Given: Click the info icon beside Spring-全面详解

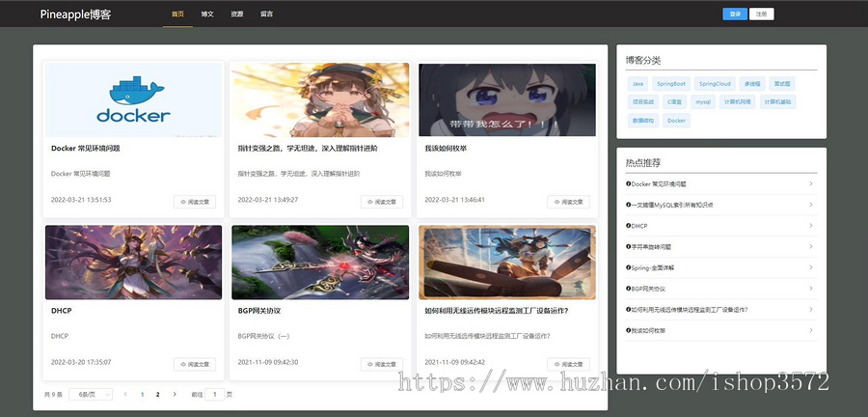Looking at the screenshot, I should pyautogui.click(x=628, y=267).
